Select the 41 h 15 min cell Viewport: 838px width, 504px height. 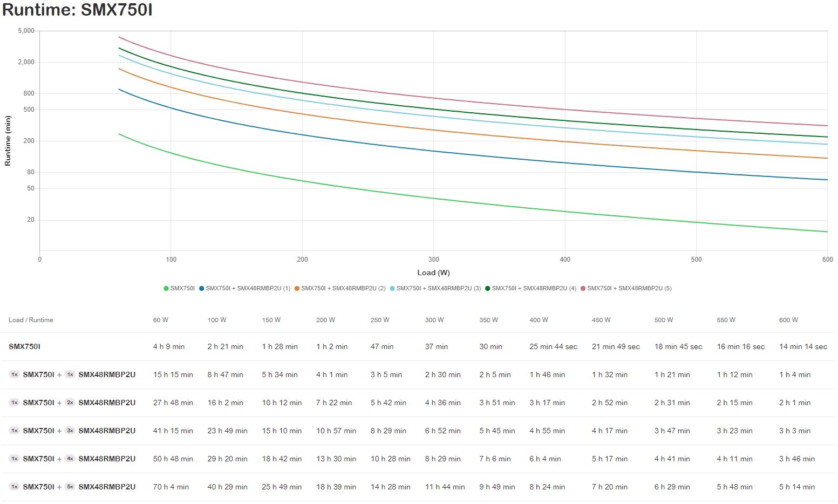pos(173,431)
